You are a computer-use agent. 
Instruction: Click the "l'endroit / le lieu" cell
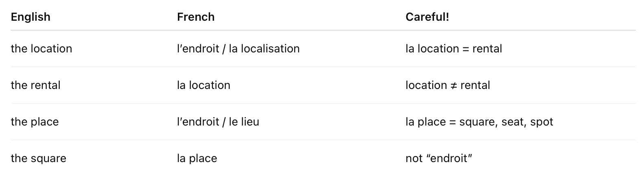point(218,122)
